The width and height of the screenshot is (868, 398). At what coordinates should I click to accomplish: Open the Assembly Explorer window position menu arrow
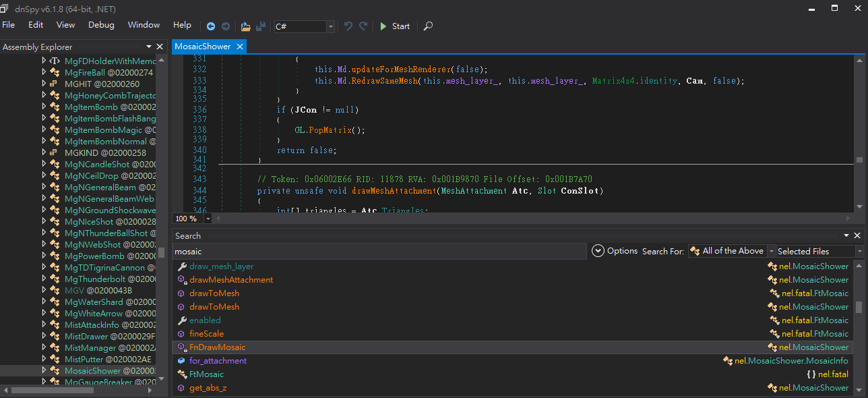pos(149,47)
